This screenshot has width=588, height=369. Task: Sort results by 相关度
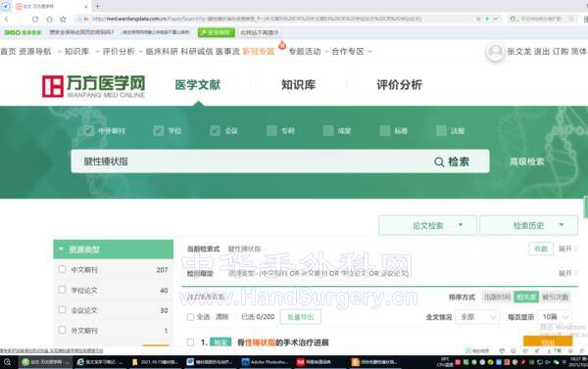(526, 298)
